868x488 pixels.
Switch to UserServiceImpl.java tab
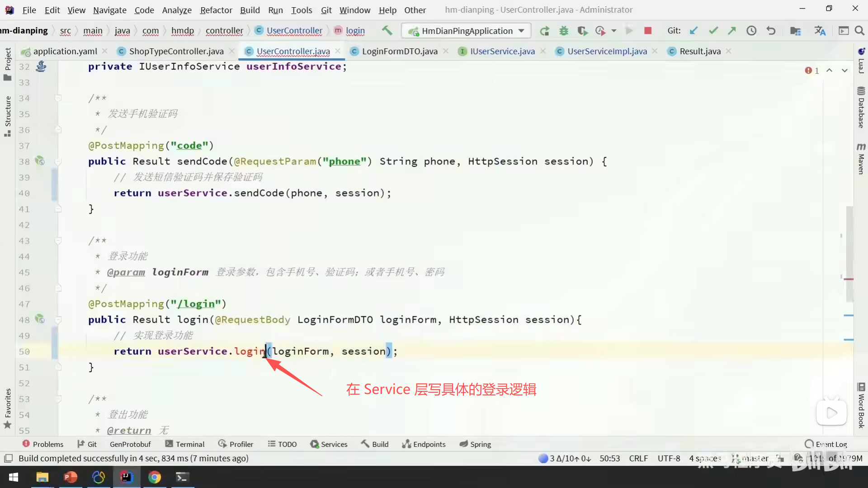[607, 51]
